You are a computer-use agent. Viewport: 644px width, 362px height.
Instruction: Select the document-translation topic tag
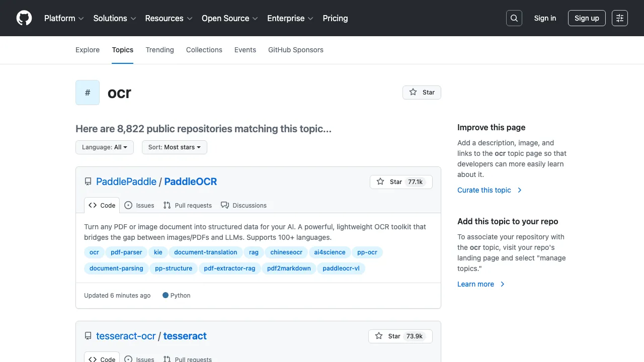(x=206, y=252)
